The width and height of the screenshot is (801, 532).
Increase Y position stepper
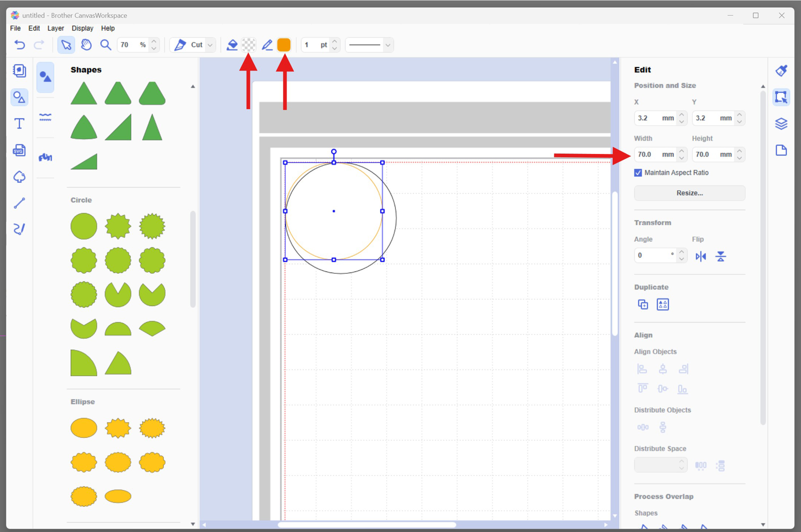pos(739,115)
